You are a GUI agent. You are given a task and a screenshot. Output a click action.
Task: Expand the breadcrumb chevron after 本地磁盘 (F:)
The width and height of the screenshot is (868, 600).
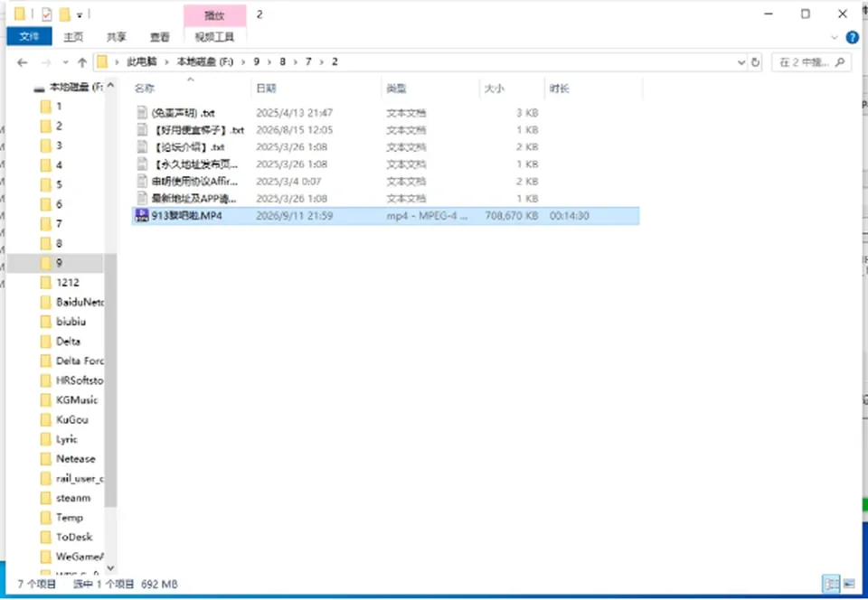pyautogui.click(x=243, y=62)
